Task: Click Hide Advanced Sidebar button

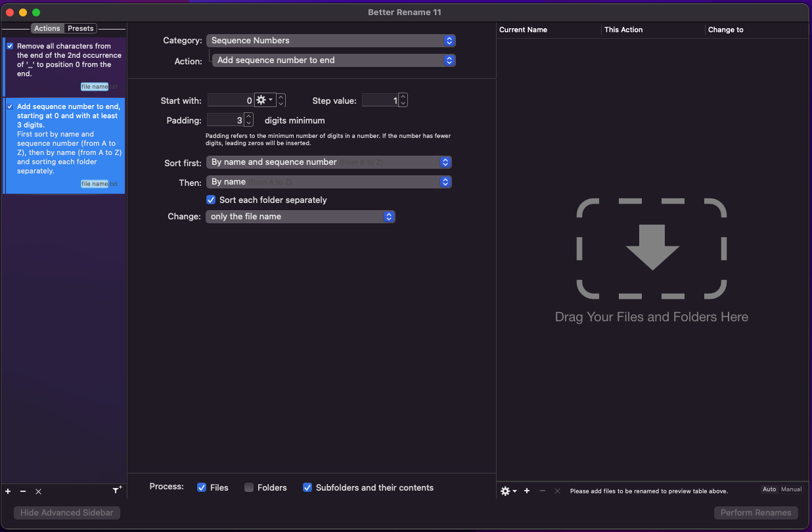Action: (67, 512)
